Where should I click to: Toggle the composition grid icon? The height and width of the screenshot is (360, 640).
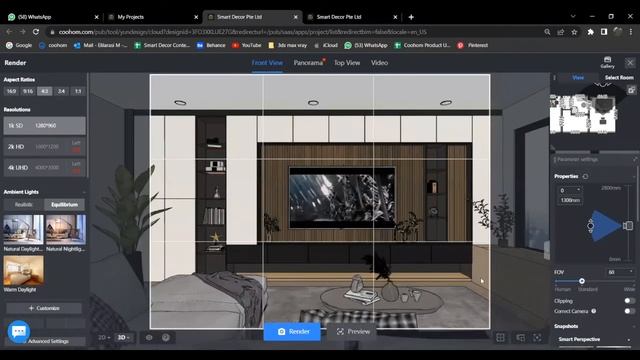point(500,338)
